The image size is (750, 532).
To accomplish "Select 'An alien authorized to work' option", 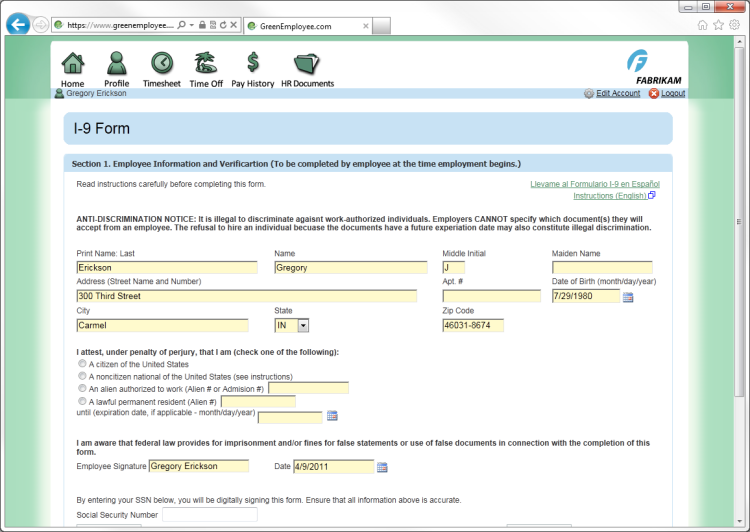I will tap(82, 388).
